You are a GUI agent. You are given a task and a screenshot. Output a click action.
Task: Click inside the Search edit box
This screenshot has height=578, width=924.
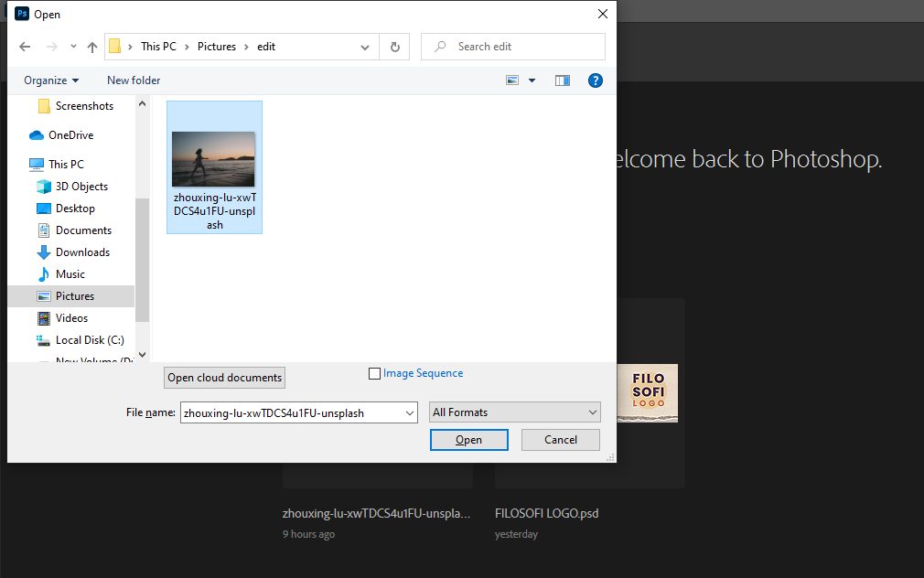pos(512,47)
